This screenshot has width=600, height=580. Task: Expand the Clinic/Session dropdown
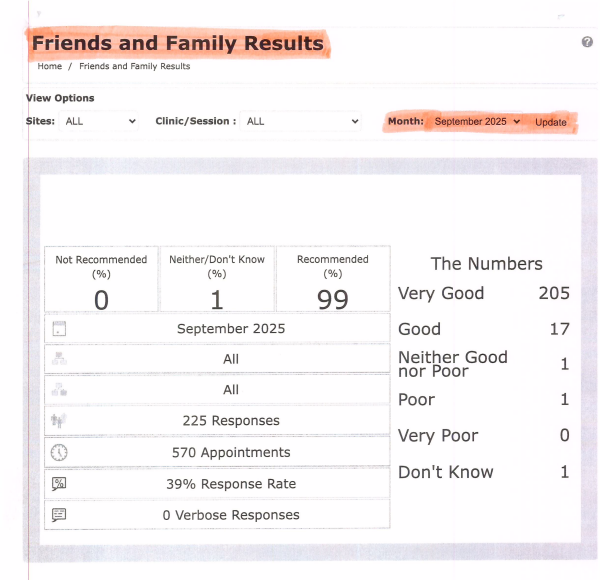300,121
